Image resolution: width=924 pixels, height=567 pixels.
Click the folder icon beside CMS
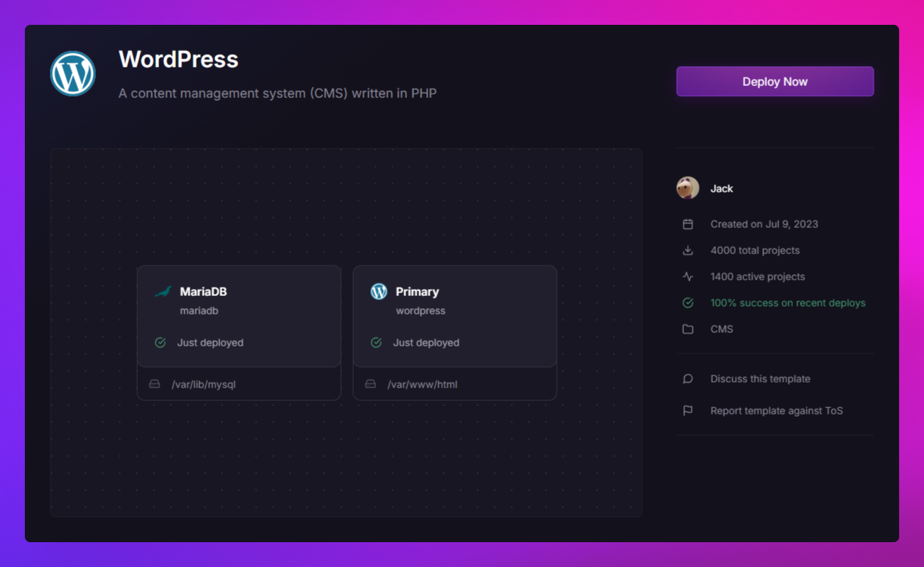[x=687, y=329]
